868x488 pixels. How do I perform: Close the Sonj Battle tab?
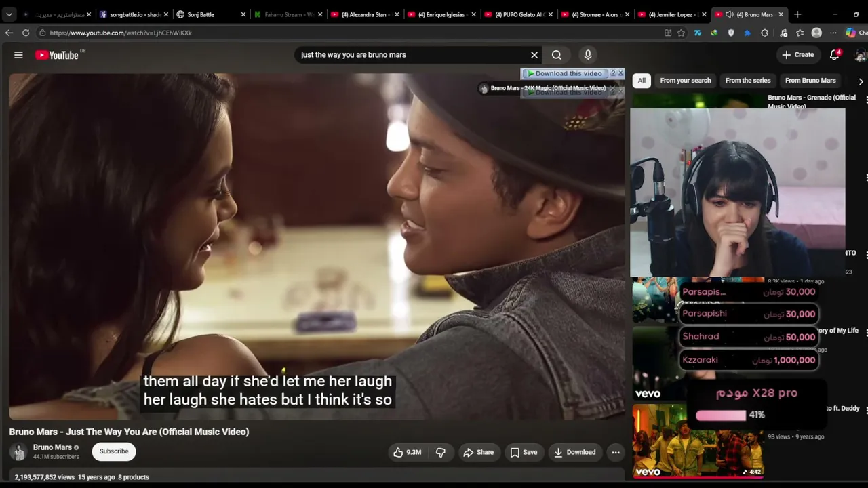(242, 14)
